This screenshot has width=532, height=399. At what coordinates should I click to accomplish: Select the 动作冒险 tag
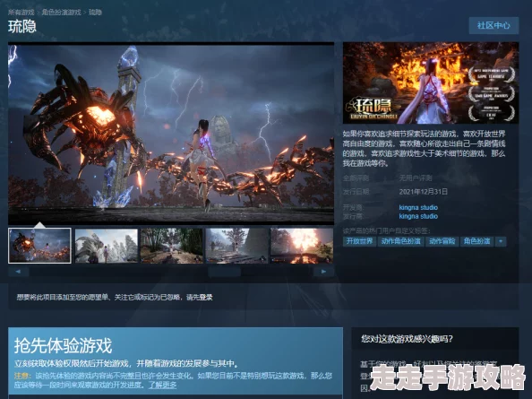click(442, 241)
